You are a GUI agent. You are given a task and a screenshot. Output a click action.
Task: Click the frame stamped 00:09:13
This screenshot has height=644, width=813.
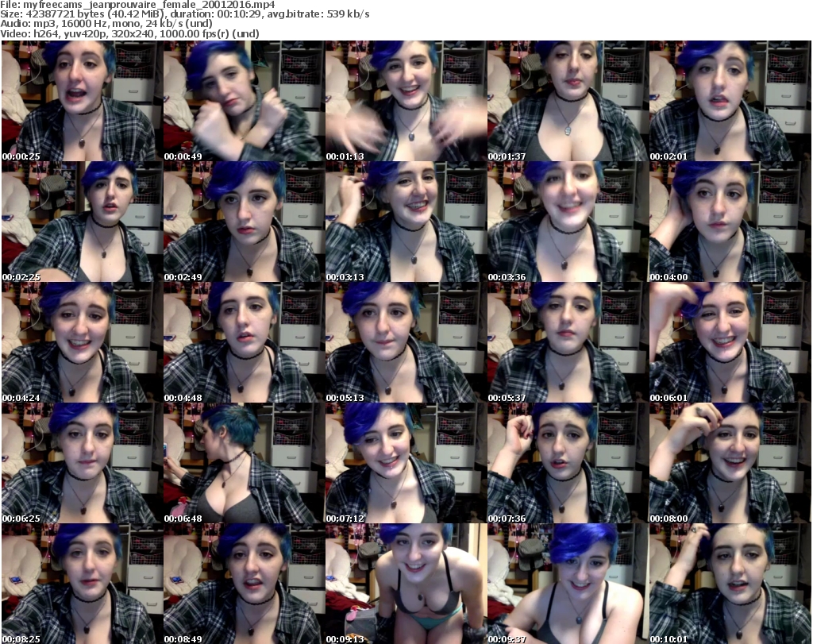coord(406,584)
